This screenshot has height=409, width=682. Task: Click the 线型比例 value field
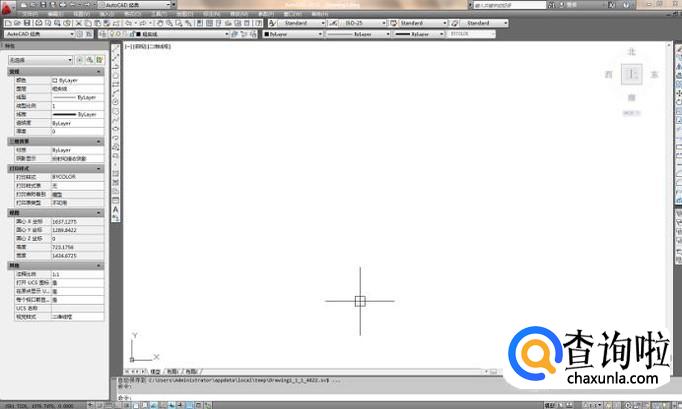coord(77,106)
